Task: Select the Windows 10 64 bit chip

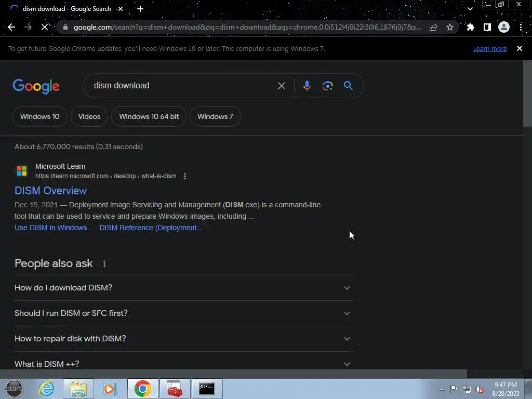Action: coord(149,116)
